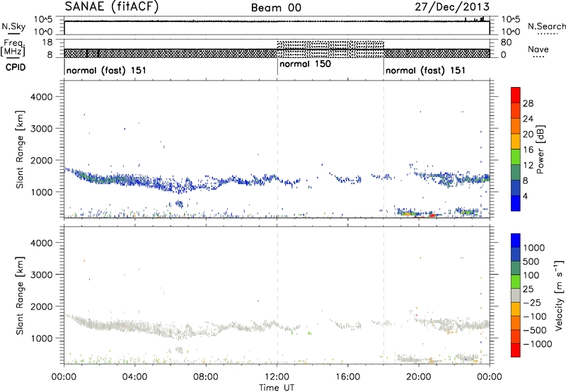This screenshot has width=566, height=392.
Task: Click the "Freq. [MHz]" axis label
Action: [x=13, y=48]
